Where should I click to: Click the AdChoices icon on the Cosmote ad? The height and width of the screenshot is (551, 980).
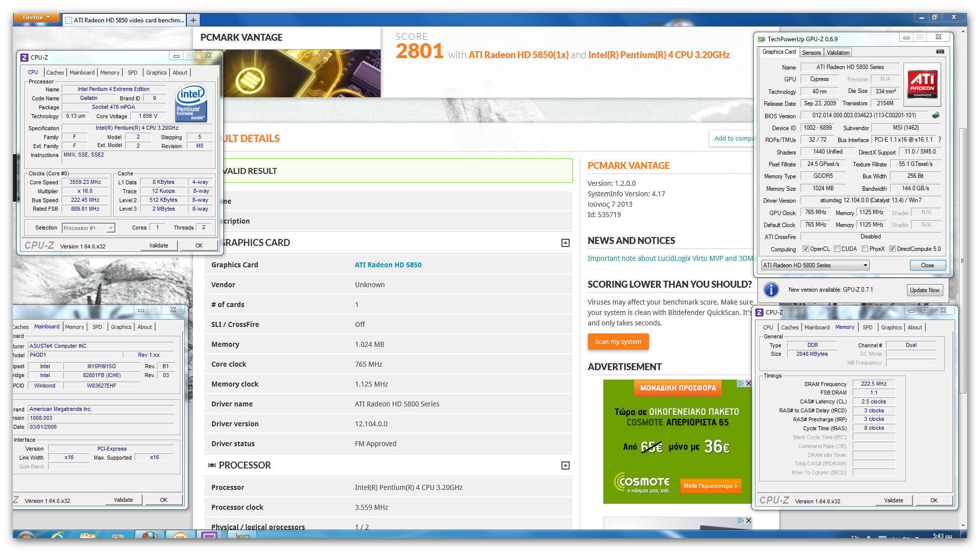(740, 384)
